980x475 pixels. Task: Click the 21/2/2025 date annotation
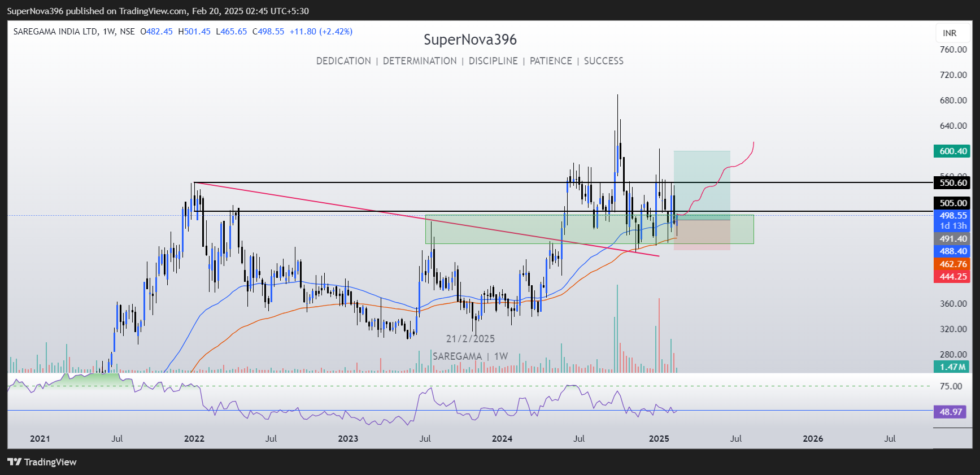coord(471,339)
